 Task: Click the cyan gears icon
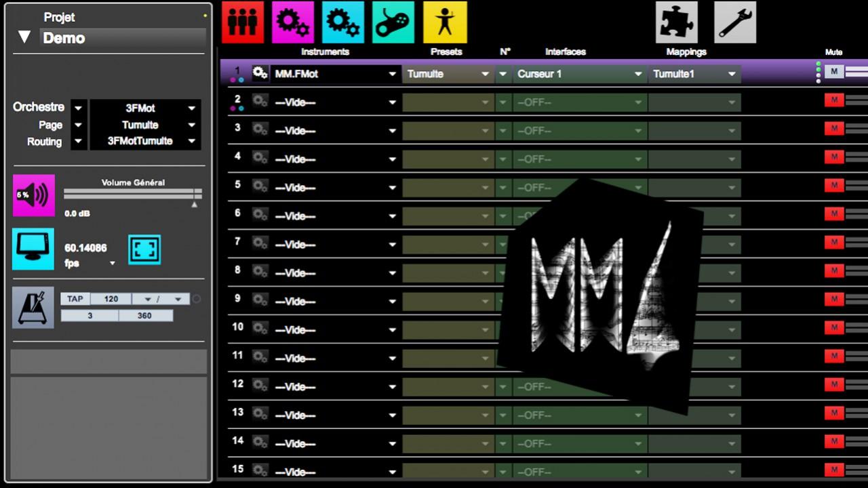pyautogui.click(x=343, y=22)
